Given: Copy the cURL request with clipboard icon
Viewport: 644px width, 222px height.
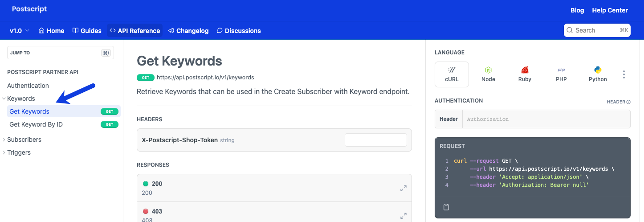Looking at the screenshot, I should (446, 207).
